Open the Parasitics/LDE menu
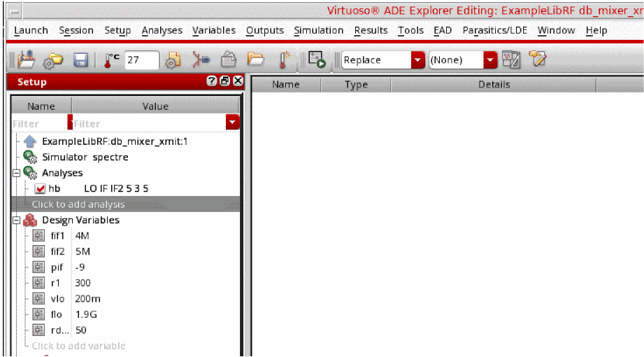The width and height of the screenshot is (644, 357). coord(495,30)
